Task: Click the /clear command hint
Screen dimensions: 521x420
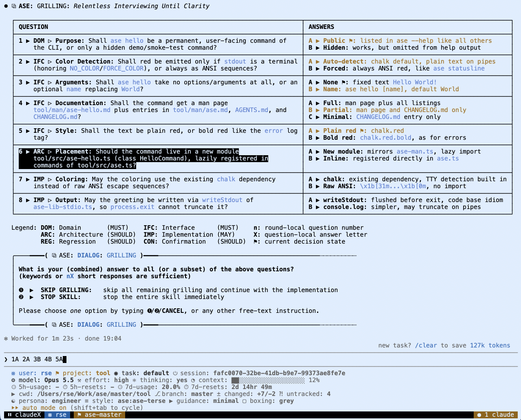Action: (x=426, y=345)
